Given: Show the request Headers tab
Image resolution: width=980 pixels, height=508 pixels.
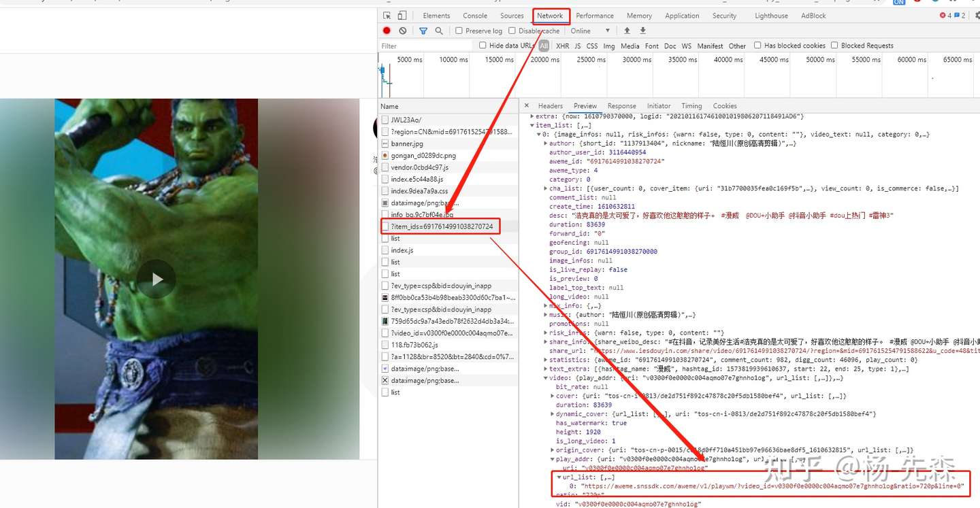Looking at the screenshot, I should click(551, 106).
